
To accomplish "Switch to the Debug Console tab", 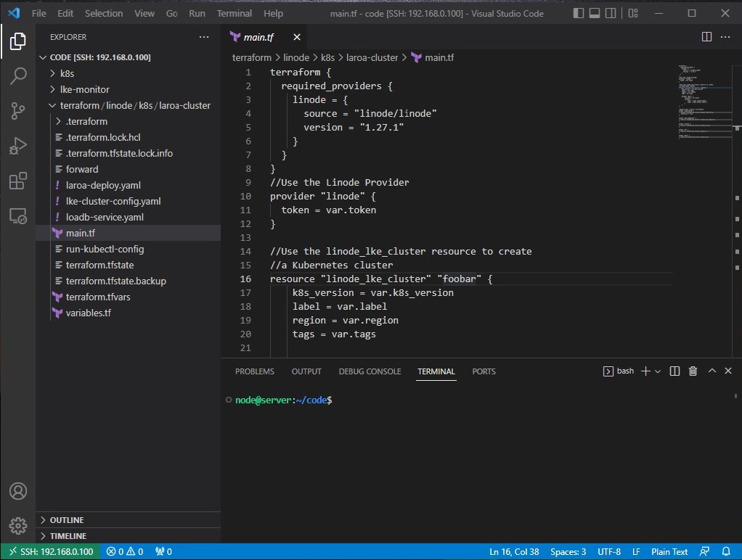I will click(370, 371).
